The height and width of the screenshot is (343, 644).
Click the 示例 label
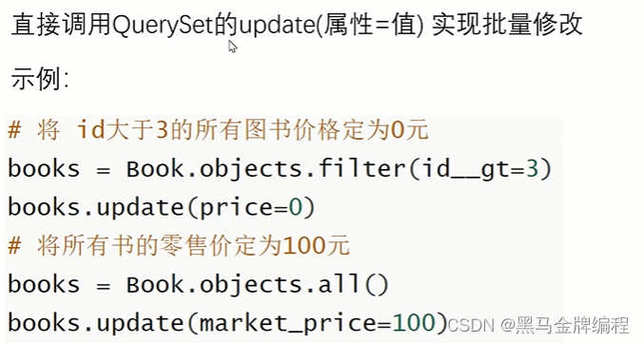point(40,79)
